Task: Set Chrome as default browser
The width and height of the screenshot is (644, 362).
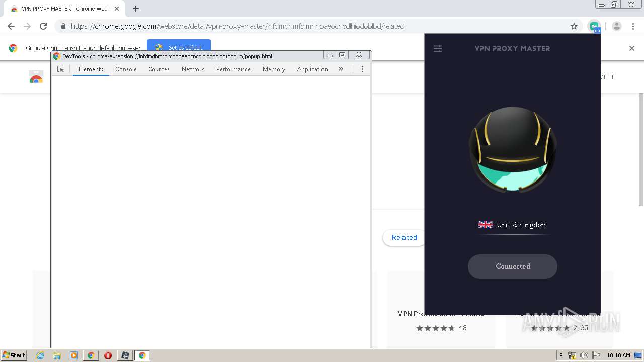Action: [x=179, y=48]
